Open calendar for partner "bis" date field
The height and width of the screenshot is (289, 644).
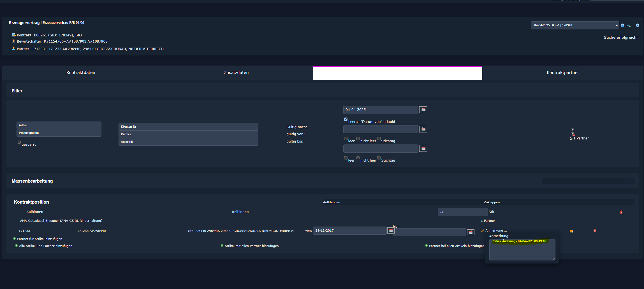[471, 232]
